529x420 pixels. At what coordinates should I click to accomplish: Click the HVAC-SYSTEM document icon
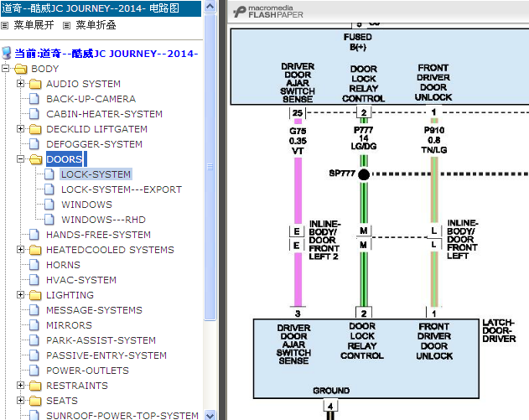34,280
